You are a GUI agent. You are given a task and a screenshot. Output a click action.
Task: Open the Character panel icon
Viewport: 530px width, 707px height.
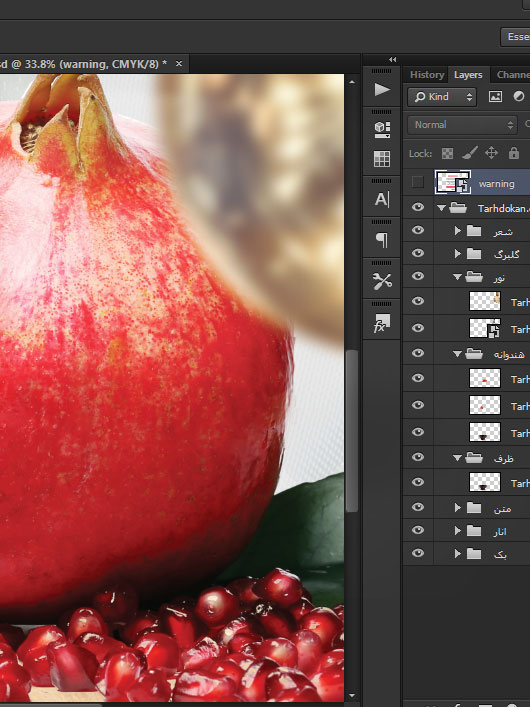(382, 199)
